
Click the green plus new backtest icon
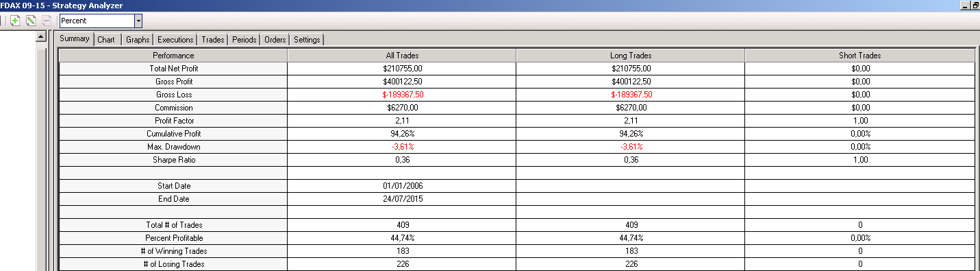[15, 21]
